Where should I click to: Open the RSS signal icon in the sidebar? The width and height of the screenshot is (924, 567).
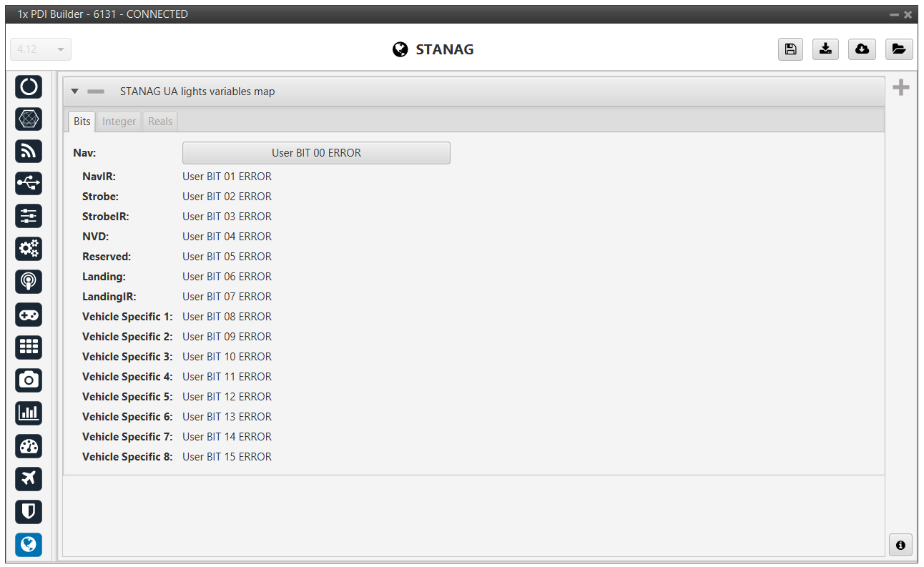(29, 151)
